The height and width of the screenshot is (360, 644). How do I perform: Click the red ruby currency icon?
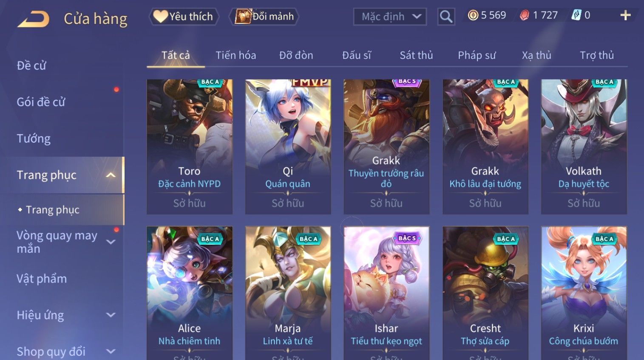(x=525, y=15)
